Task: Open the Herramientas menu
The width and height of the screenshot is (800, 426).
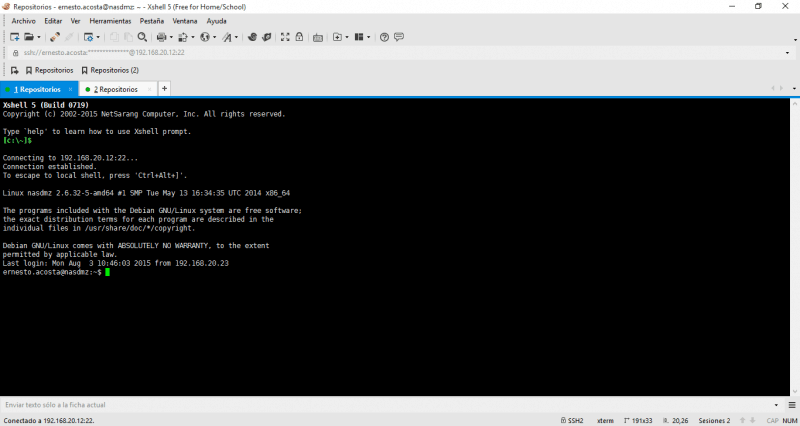Action: click(110, 21)
